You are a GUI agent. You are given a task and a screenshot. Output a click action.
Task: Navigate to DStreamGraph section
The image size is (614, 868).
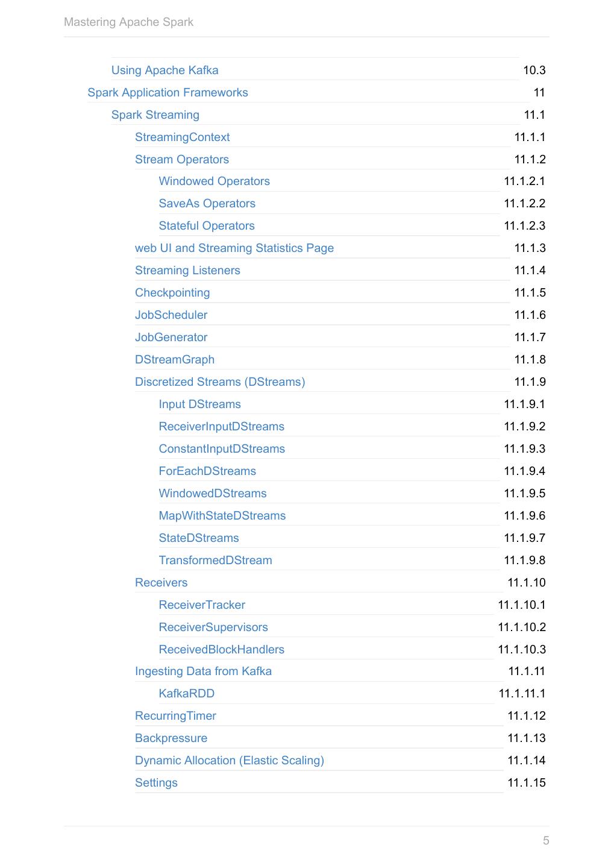coord(175,359)
